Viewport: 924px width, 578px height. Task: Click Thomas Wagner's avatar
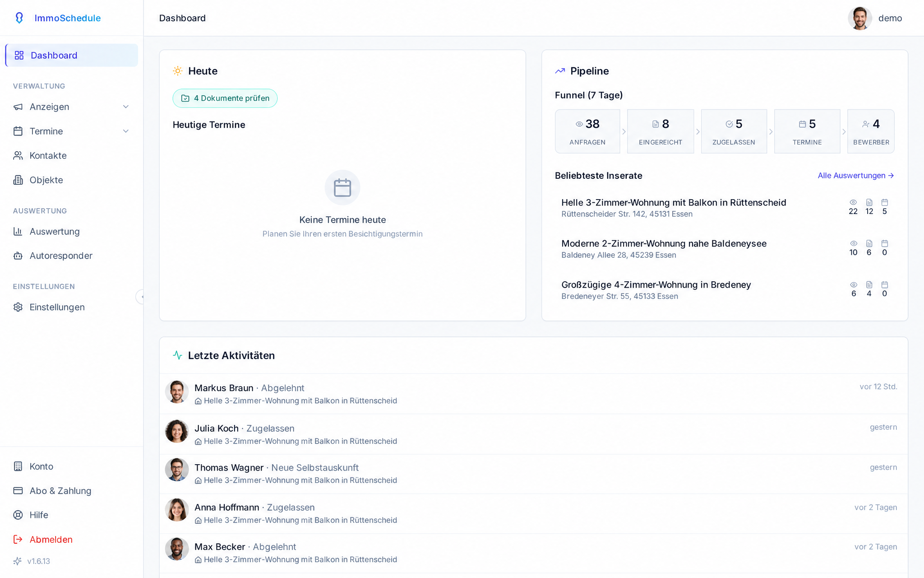tap(177, 470)
